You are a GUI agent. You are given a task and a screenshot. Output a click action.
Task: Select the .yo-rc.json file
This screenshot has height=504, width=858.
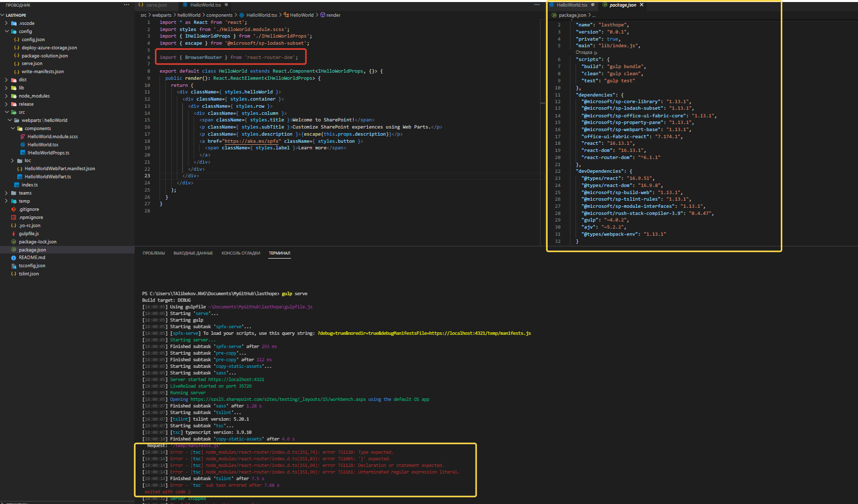coord(29,226)
